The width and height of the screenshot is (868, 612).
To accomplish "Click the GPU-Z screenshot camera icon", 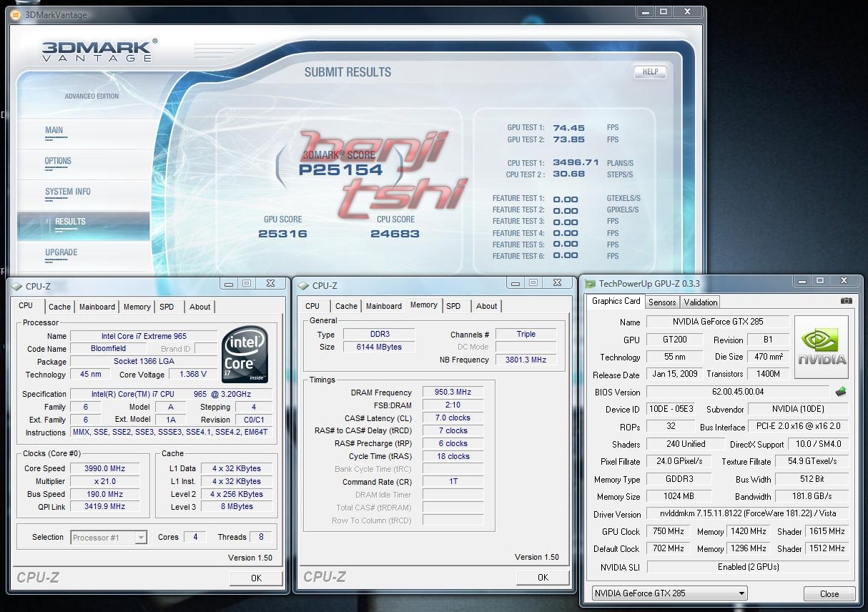I will 846,301.
